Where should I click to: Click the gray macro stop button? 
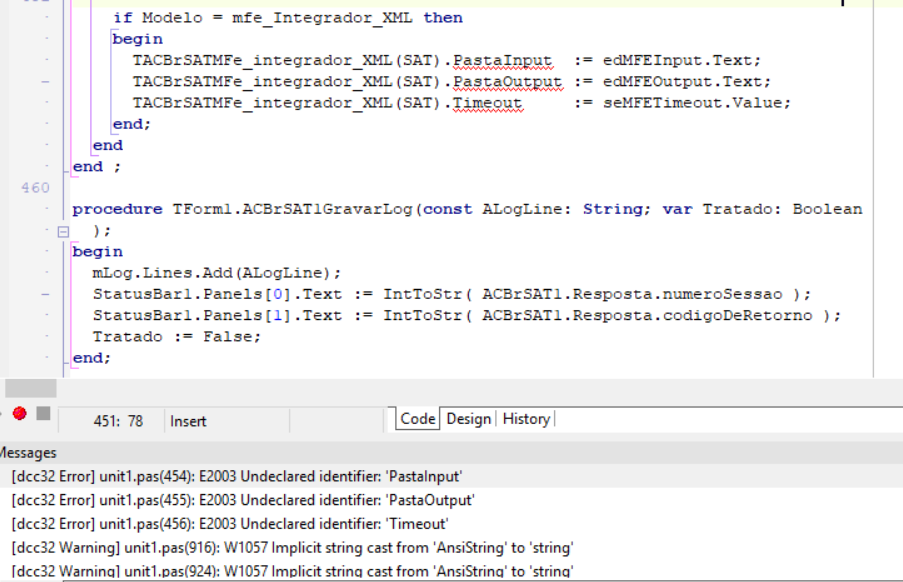pyautogui.click(x=43, y=413)
